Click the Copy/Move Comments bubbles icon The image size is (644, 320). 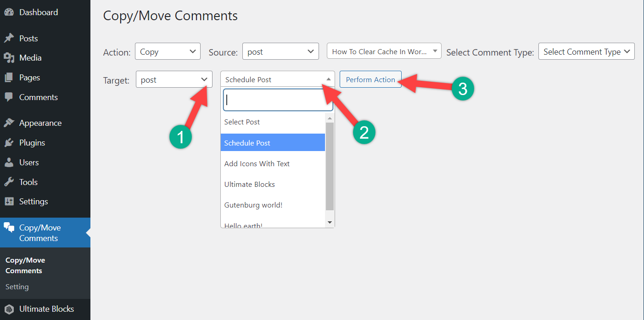(9, 228)
